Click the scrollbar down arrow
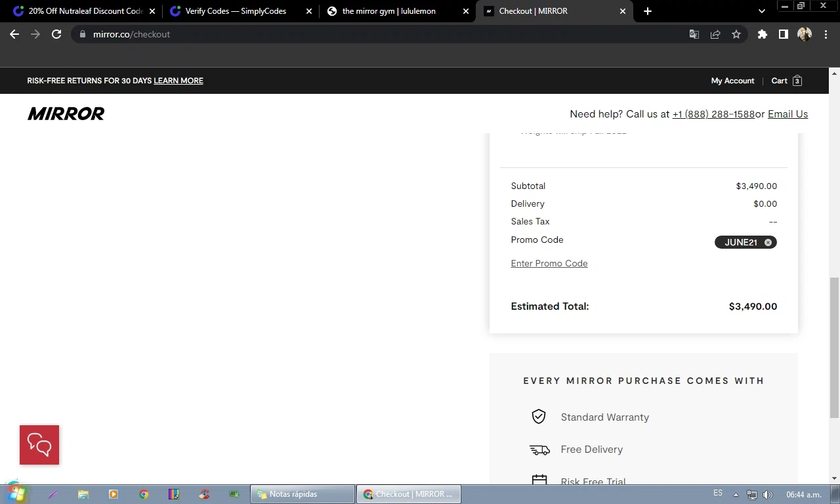 [x=834, y=478]
